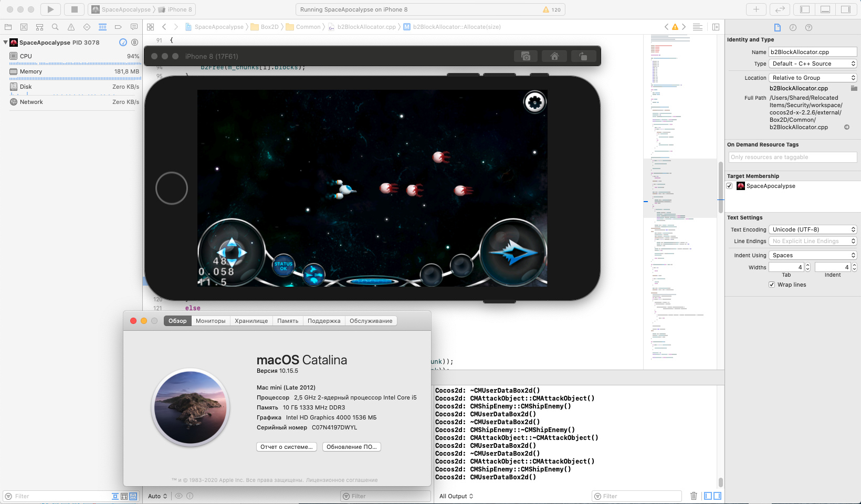861x504 pixels.
Task: Switch to Обслуживание tab in About window
Action: tap(371, 321)
